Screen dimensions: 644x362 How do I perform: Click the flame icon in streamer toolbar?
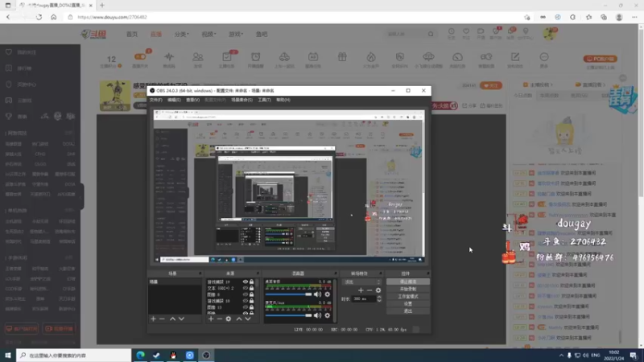tap(371, 56)
